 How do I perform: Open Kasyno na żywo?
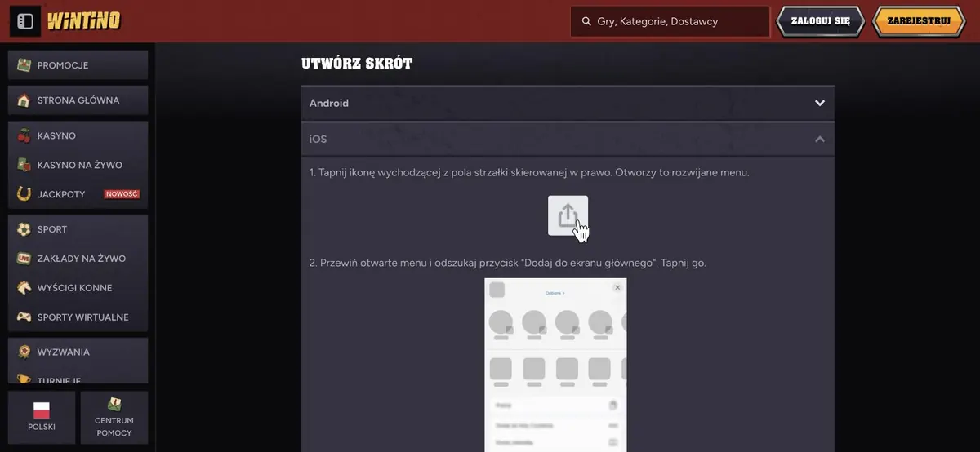point(78,165)
